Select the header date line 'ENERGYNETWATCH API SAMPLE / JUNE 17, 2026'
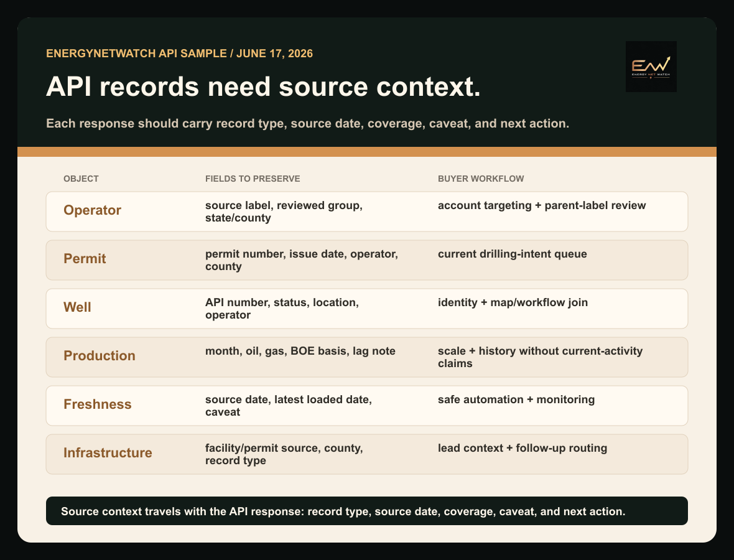The image size is (734, 560). click(x=179, y=54)
